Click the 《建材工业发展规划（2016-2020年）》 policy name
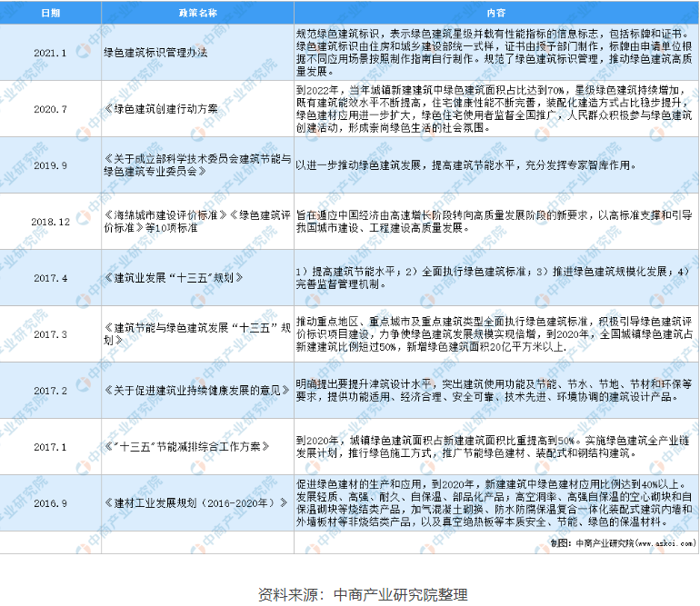700x606 pixels. point(195,502)
